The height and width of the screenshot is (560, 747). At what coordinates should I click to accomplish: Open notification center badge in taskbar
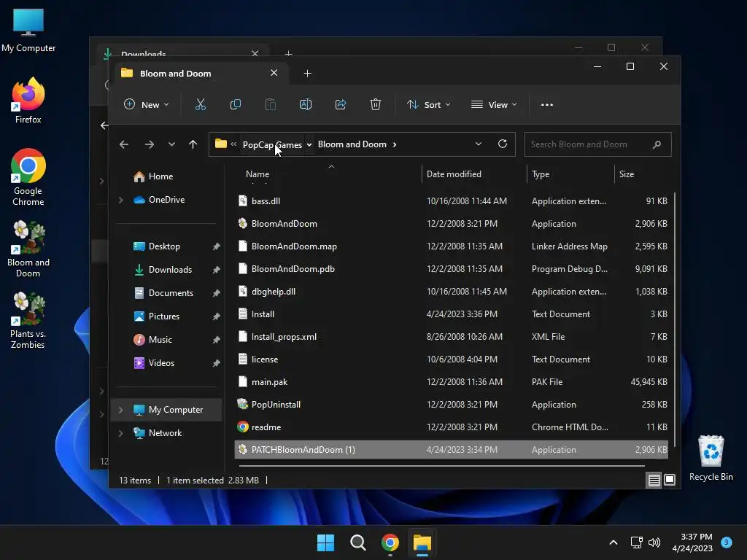tap(727, 542)
